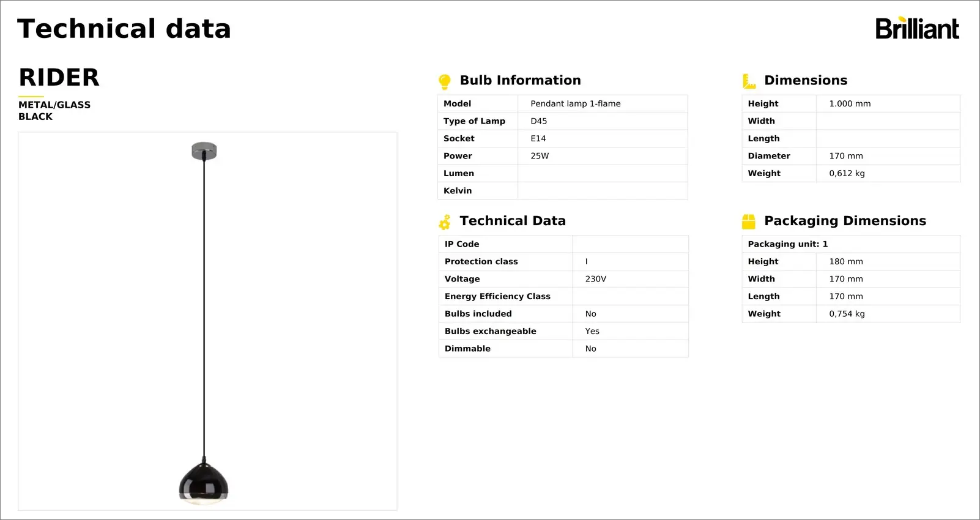980x520 pixels.
Task: Click the yellow ruler Dimensions icon
Action: [749, 81]
